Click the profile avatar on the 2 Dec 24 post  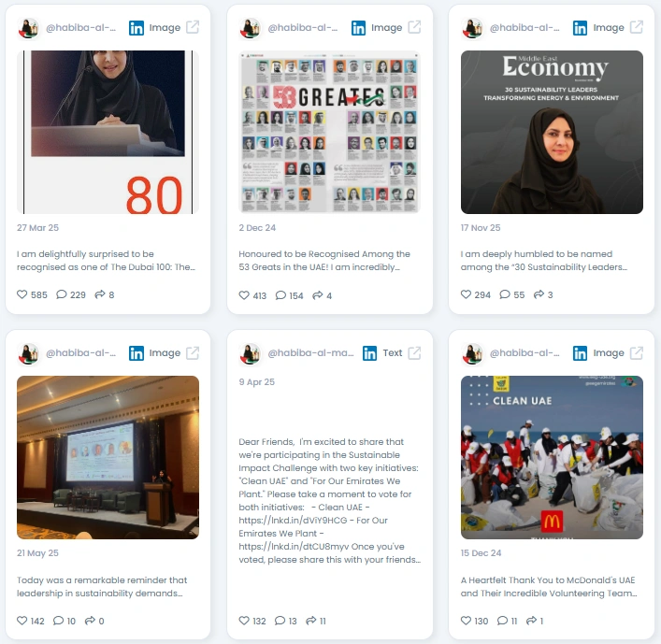251,28
